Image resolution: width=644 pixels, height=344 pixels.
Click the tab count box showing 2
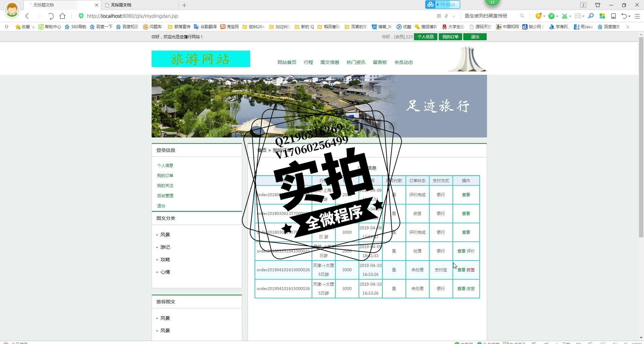[583, 5]
